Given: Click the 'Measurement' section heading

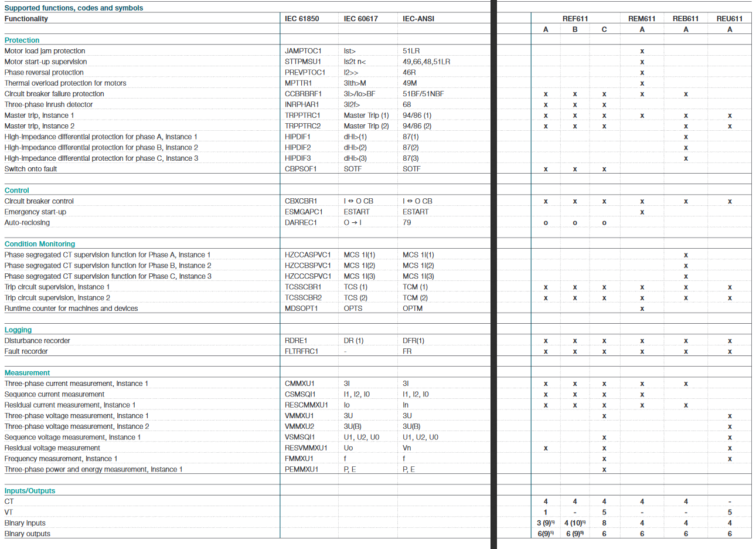Looking at the screenshot, I should click(x=27, y=373).
